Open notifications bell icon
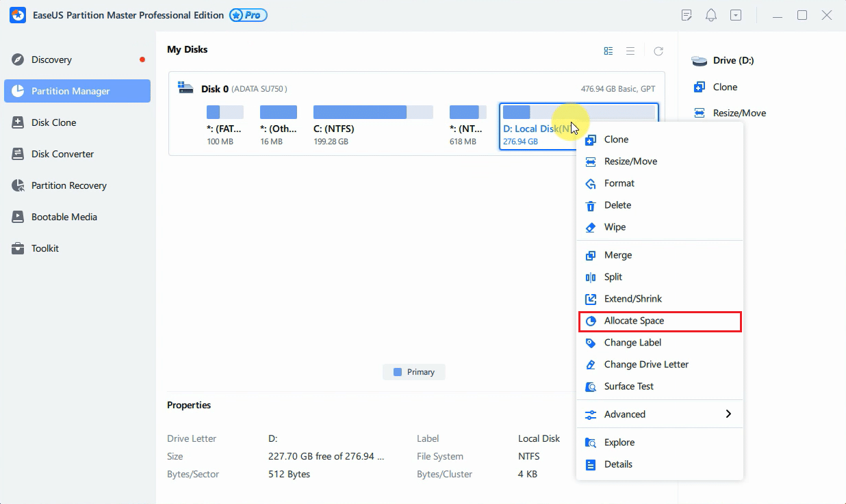This screenshot has width=846, height=504. (711, 15)
